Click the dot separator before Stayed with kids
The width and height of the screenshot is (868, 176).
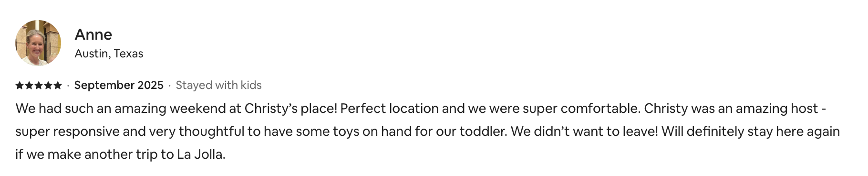tap(169, 86)
